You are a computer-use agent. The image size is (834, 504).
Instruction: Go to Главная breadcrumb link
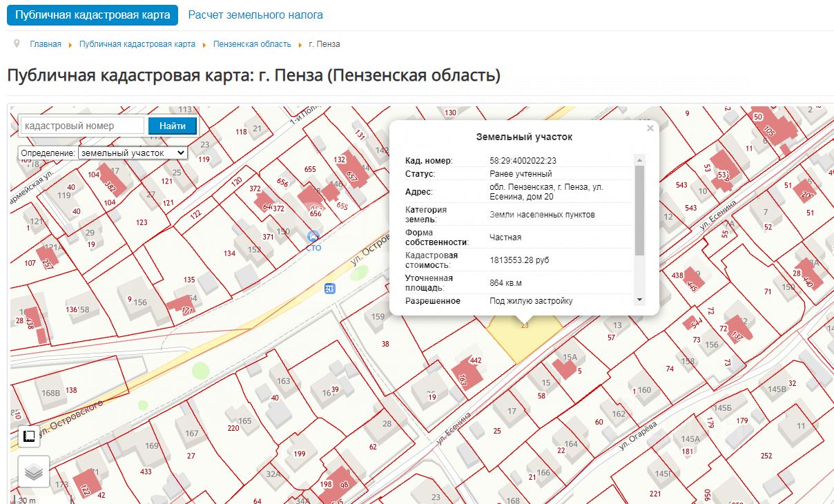(x=46, y=44)
